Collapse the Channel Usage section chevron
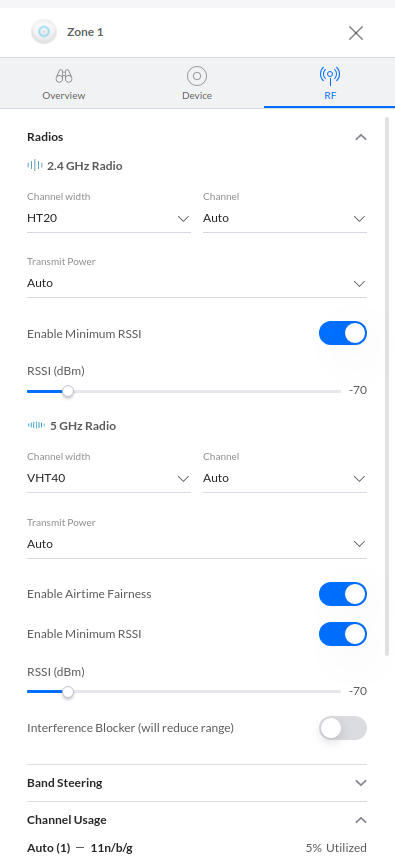Screen dimensions: 395x857 (361, 820)
